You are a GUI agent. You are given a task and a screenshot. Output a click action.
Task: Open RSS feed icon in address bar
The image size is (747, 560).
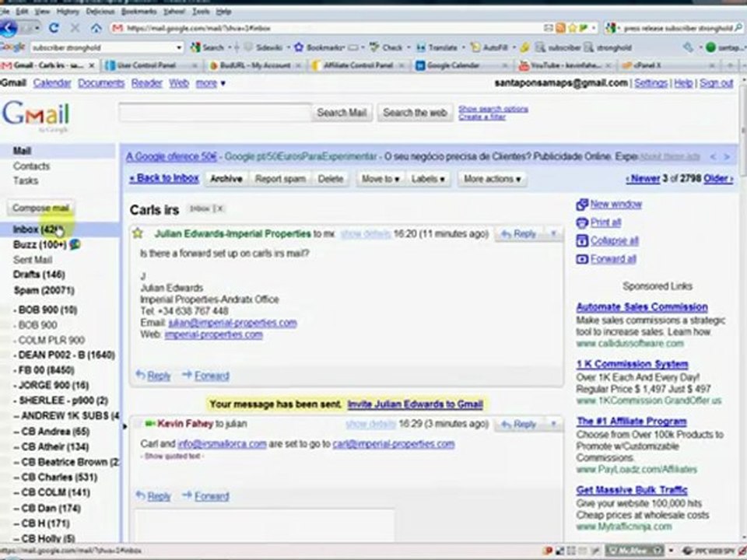coord(561,28)
